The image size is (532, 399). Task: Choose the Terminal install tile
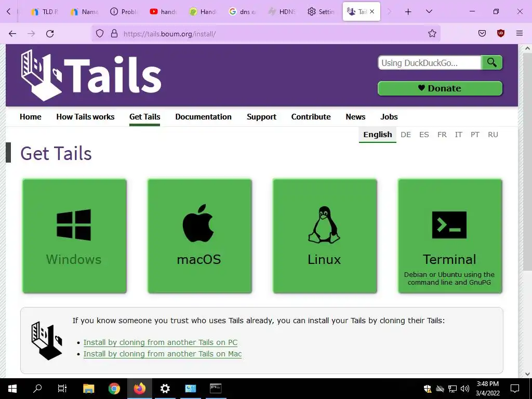coord(450,236)
